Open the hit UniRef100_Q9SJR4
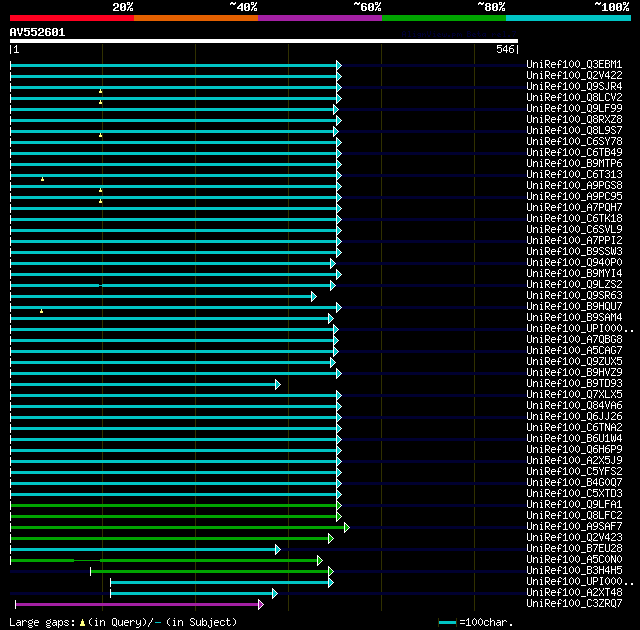Viewport: 640px width, 630px height. tap(574, 87)
